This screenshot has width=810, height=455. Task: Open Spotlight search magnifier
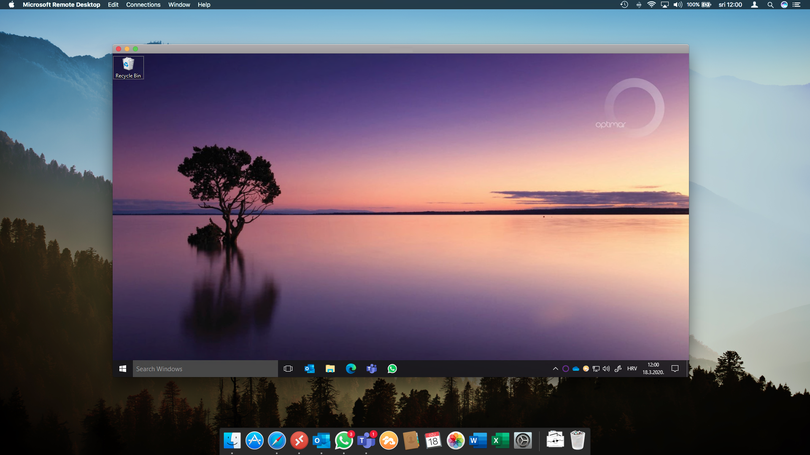point(770,5)
